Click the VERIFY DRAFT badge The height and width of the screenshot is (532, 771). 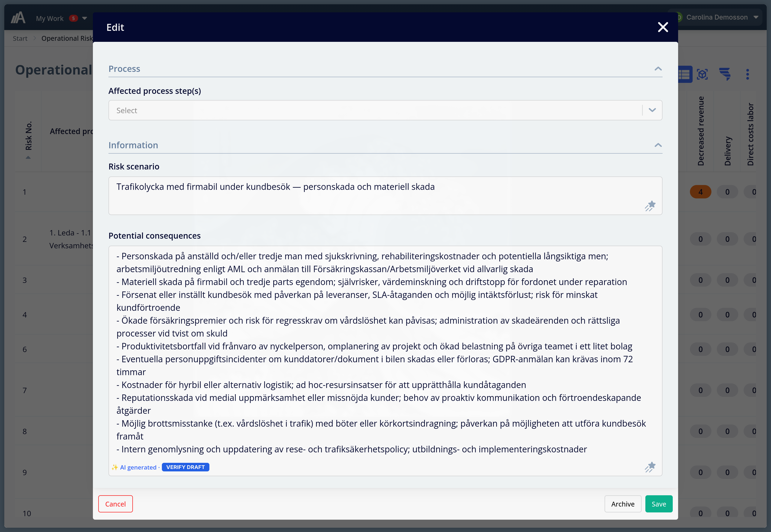pos(185,467)
